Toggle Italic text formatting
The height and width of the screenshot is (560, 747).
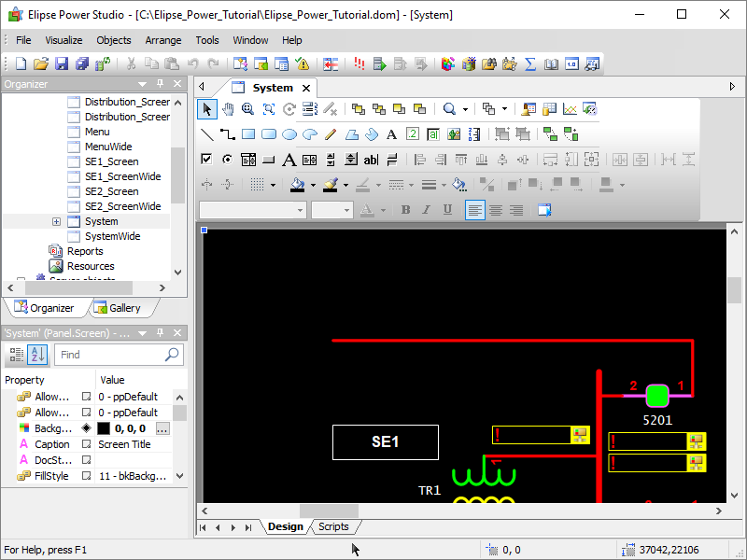click(427, 210)
